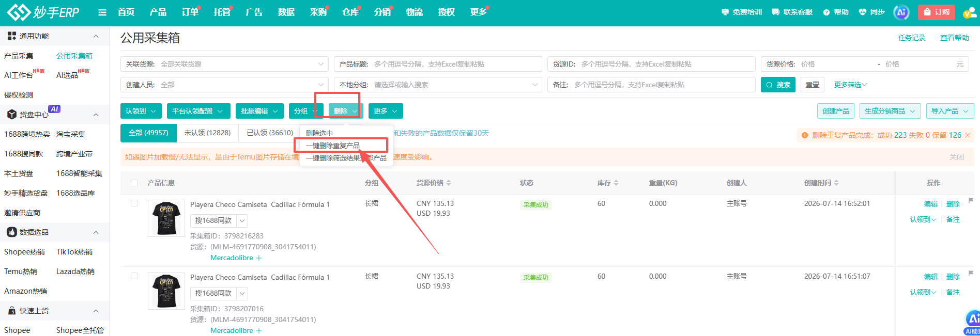Viewport: 980px width, 336px height.
Task: Check the first product row checkbox
Action: tap(134, 203)
